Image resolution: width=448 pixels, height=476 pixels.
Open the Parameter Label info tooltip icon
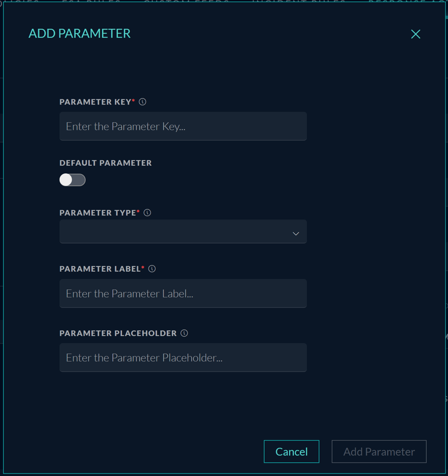pyautogui.click(x=152, y=269)
